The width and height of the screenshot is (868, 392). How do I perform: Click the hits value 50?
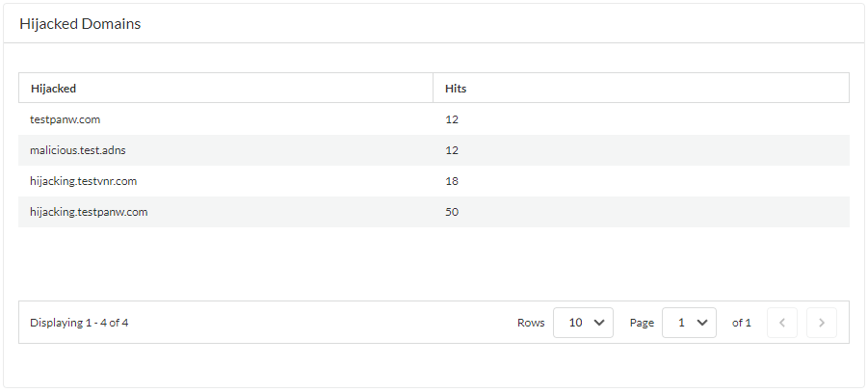[452, 212]
